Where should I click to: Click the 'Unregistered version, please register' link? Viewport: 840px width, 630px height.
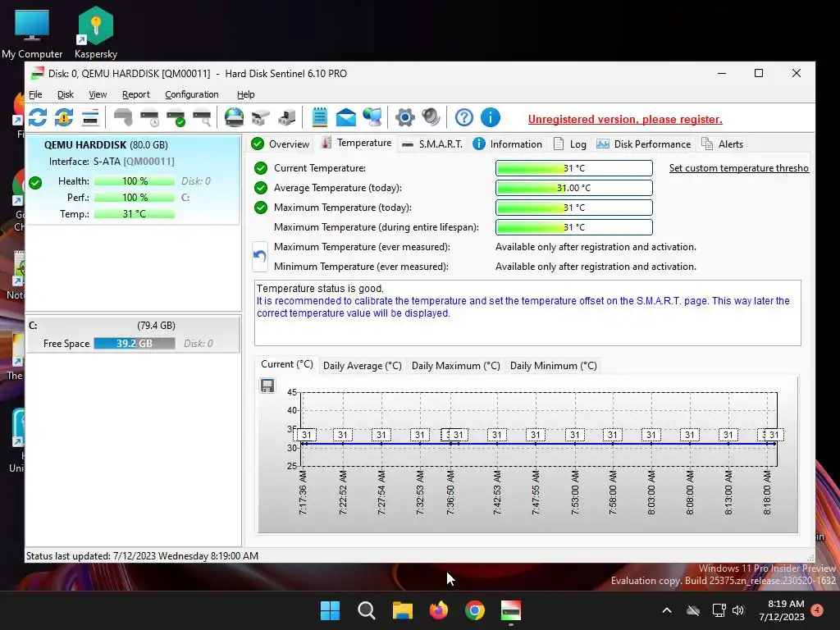625,120
